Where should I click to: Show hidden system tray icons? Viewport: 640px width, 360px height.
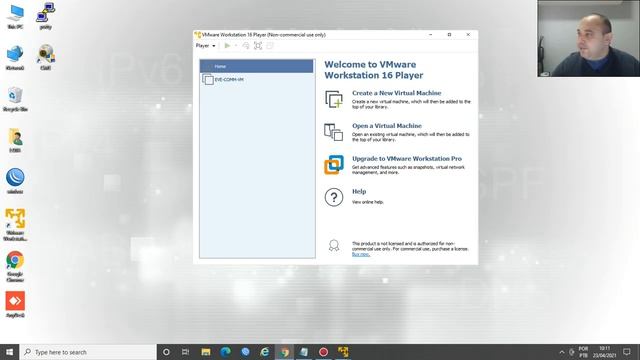pyautogui.click(x=562, y=352)
